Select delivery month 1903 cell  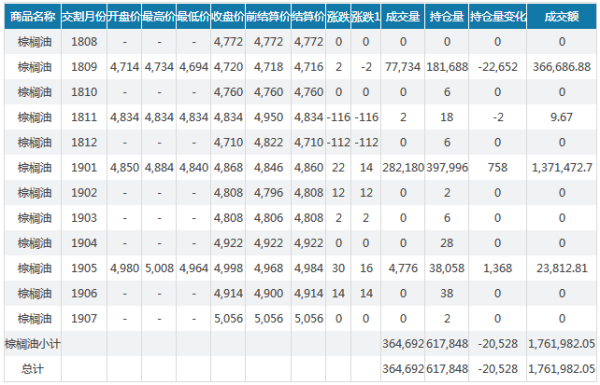click(x=84, y=218)
